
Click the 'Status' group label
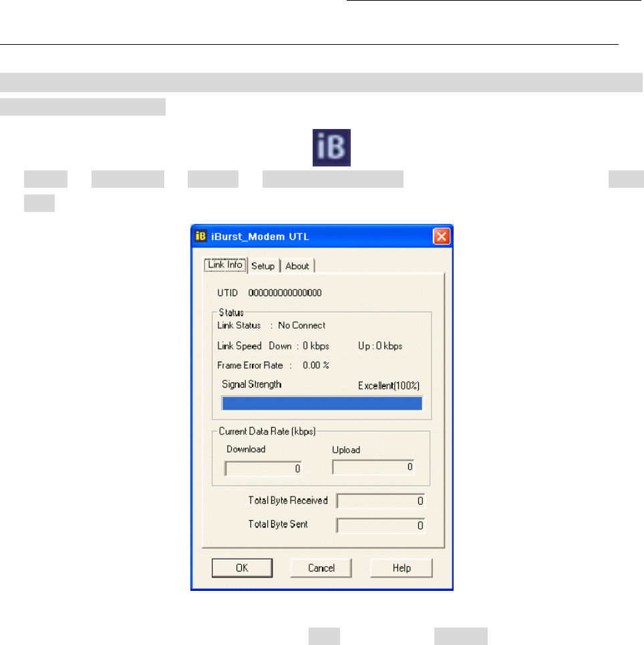coord(231,313)
